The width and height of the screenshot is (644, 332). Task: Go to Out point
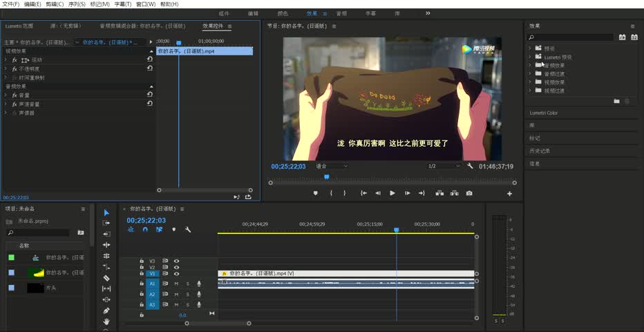coord(422,193)
